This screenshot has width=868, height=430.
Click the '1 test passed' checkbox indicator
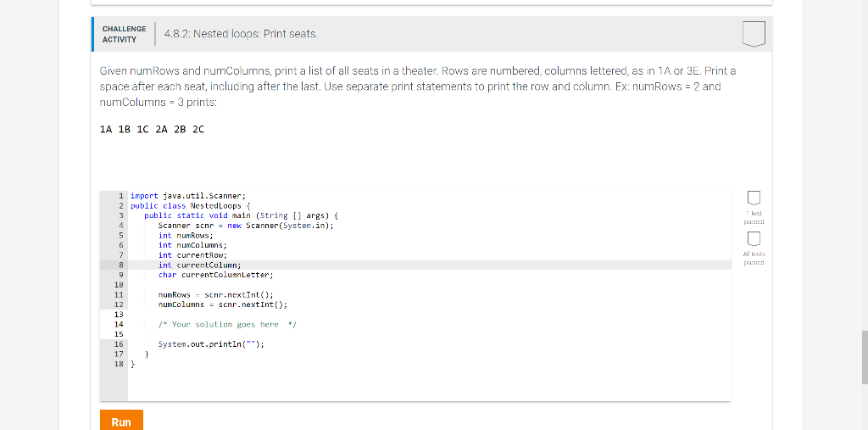tap(754, 198)
